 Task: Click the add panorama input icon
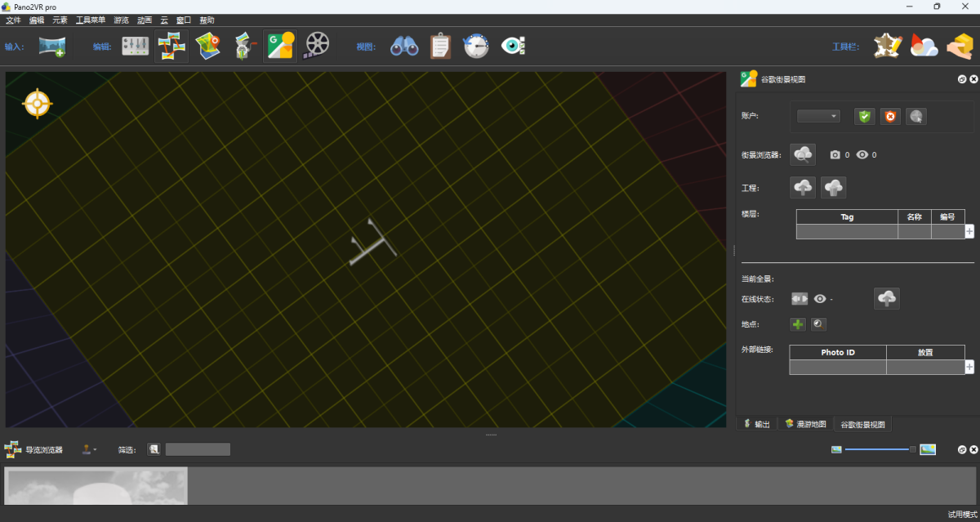tap(51, 47)
